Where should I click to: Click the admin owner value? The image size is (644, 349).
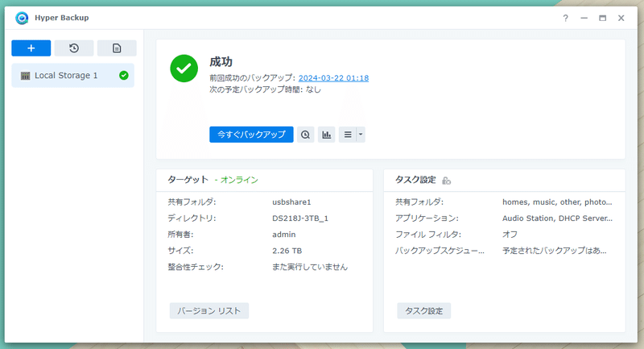(284, 235)
